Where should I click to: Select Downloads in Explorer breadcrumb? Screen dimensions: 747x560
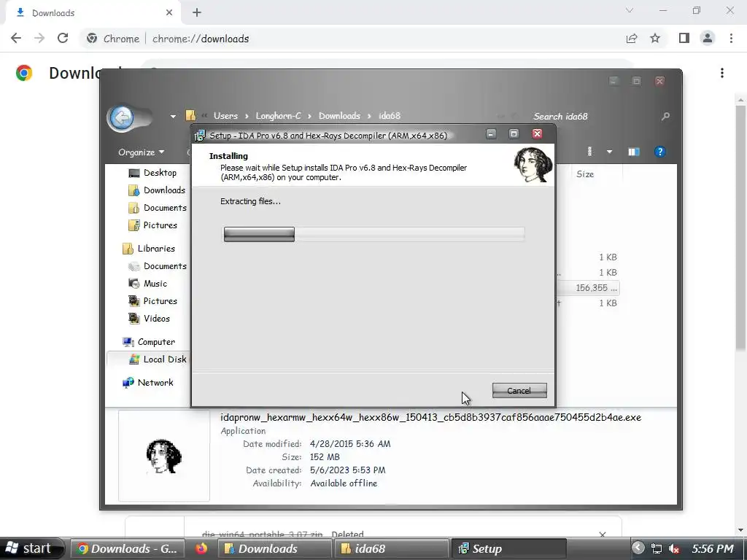(x=339, y=116)
